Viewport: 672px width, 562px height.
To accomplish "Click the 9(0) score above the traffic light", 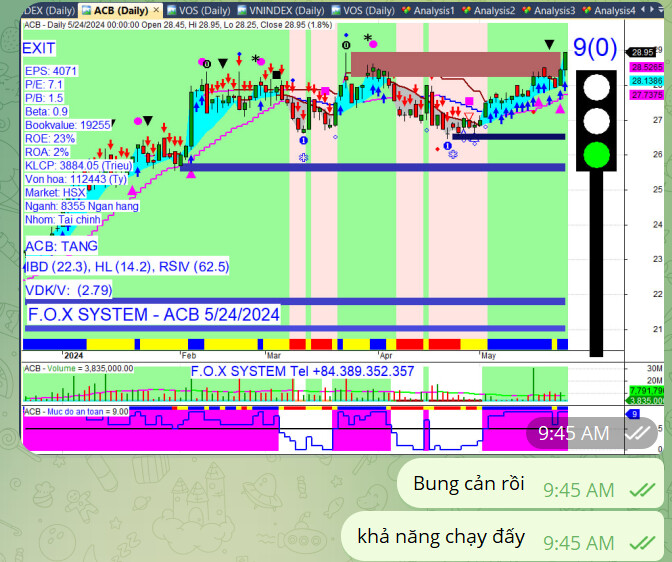I will coord(595,47).
